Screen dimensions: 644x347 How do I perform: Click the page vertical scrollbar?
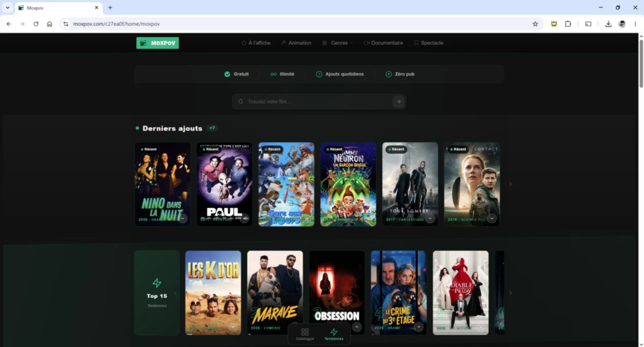(641, 62)
